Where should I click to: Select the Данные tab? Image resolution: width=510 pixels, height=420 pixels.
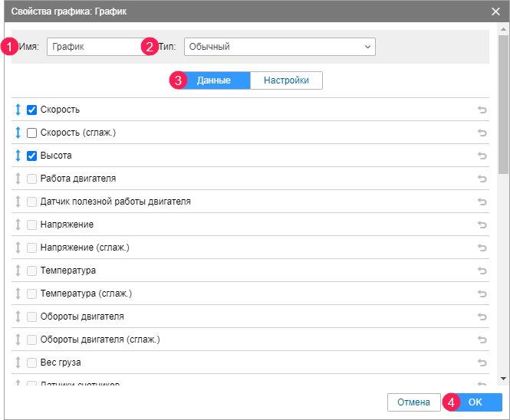tap(214, 80)
